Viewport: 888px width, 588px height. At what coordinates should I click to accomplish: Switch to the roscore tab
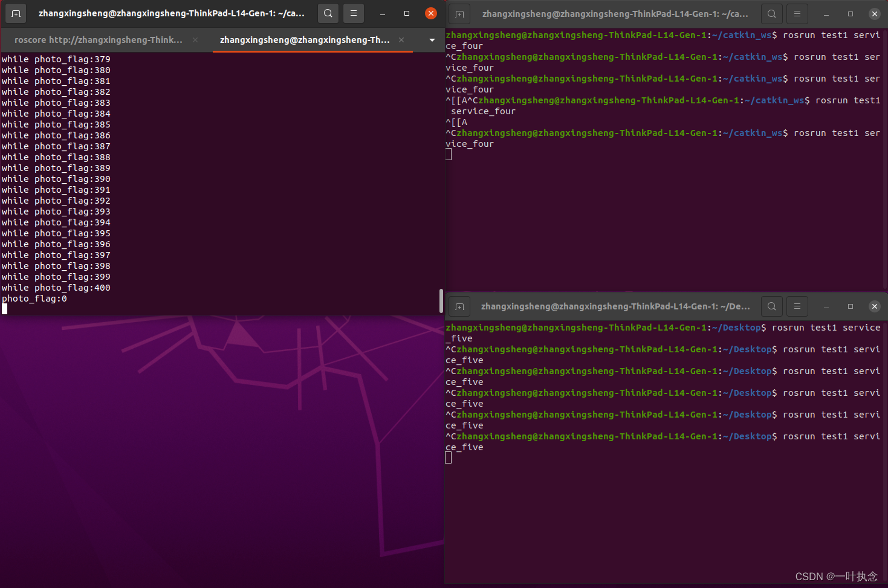[99, 40]
